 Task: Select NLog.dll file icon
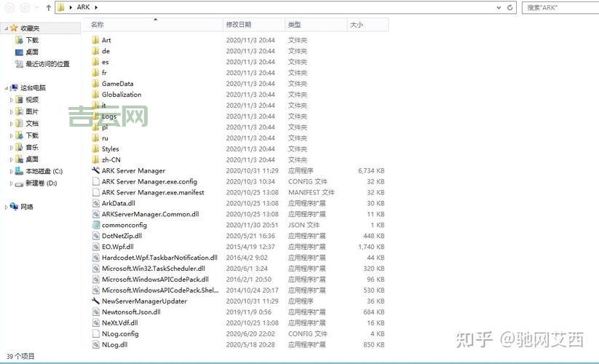[96, 344]
